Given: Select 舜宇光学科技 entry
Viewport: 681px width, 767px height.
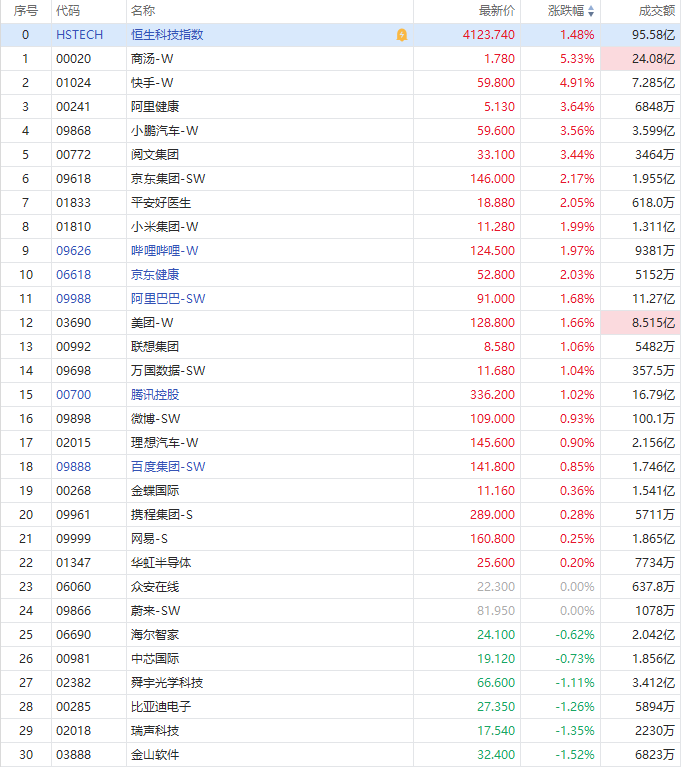Looking at the screenshot, I should 167,682.
